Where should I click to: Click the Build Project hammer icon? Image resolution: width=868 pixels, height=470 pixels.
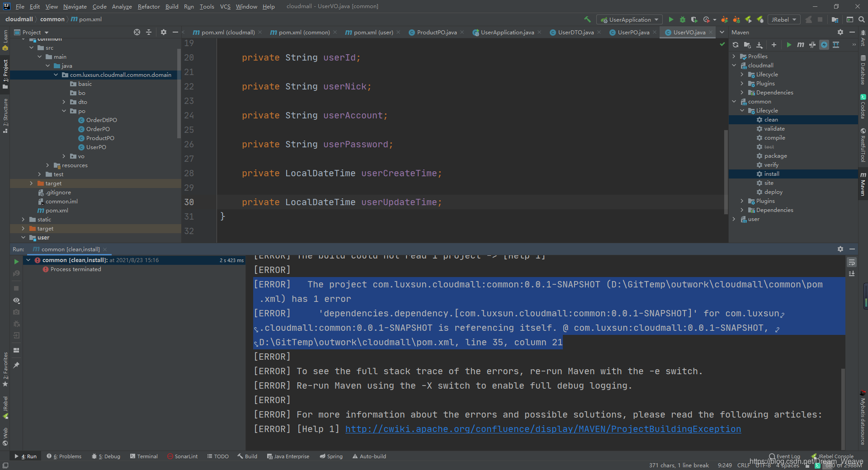587,19
